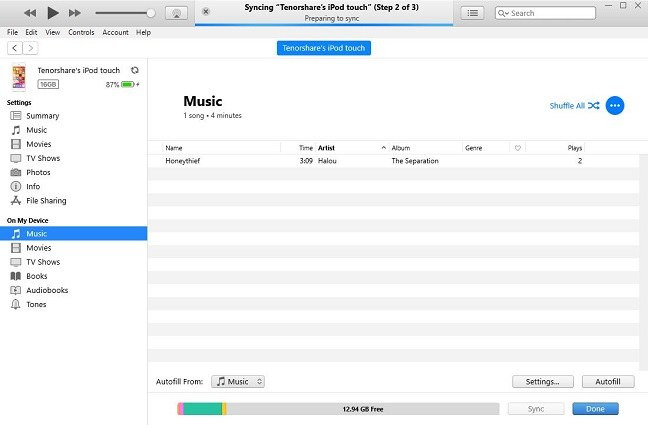
Task: Go forward with the right arrow
Action: pos(31,48)
